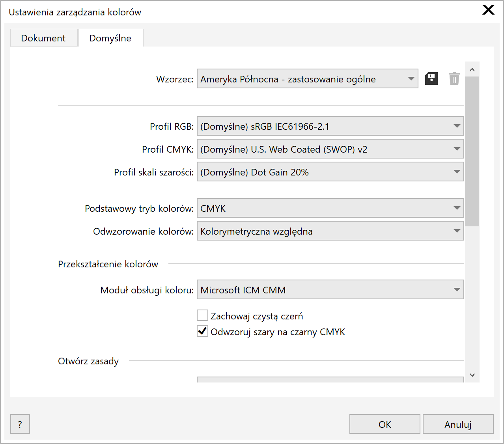Open the Wzorzec preset dropdown

(307, 79)
